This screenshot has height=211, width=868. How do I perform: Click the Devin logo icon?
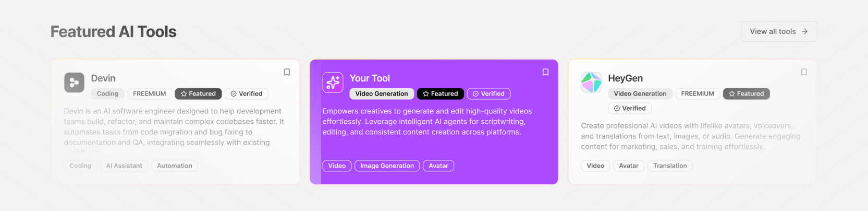74,83
